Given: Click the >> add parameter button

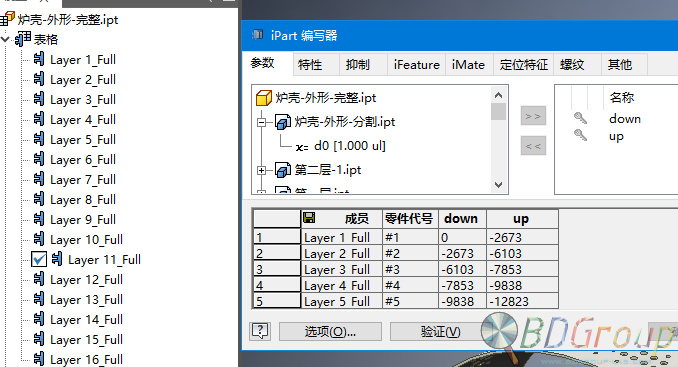Looking at the screenshot, I should click(533, 116).
